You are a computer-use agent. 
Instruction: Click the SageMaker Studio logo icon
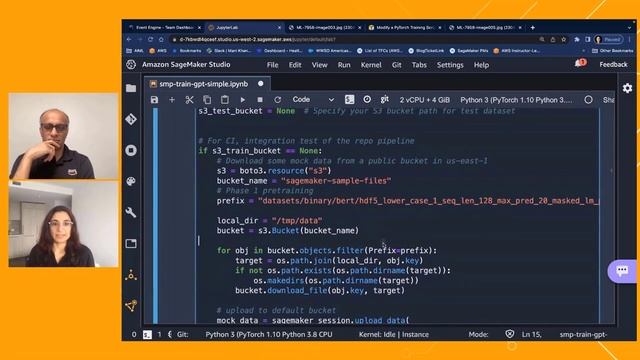pos(131,64)
